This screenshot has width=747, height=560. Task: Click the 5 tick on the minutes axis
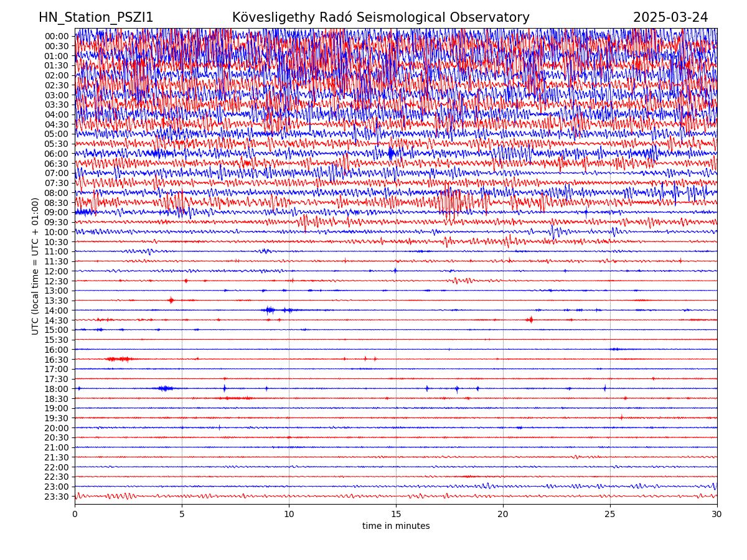(x=182, y=514)
